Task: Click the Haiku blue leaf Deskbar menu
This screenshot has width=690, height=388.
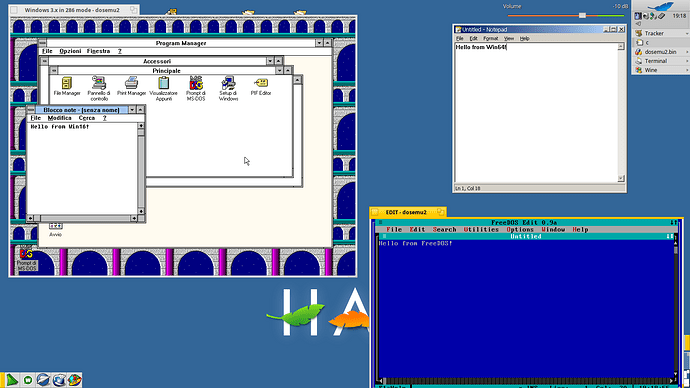Action: pos(661,6)
